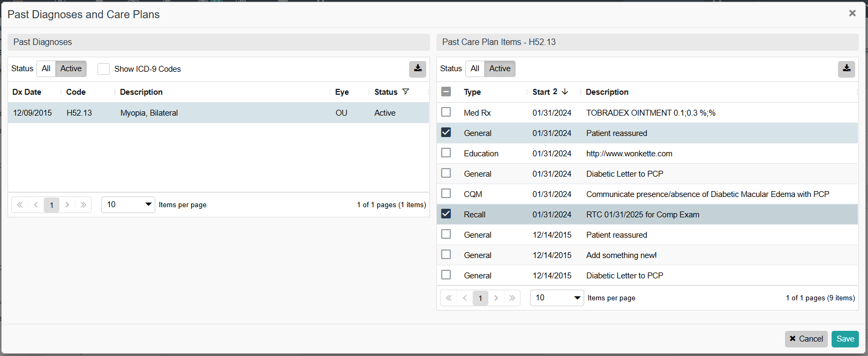Sort by Code column header
868x356 pixels.
click(x=76, y=92)
